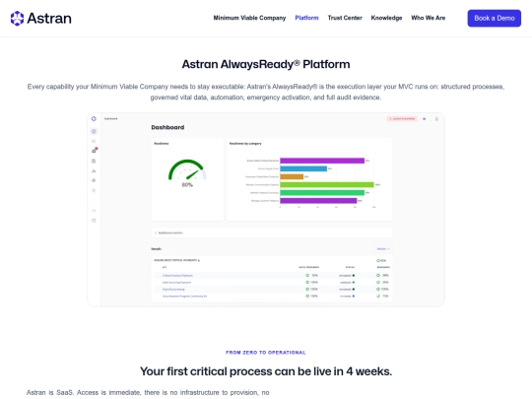Go to the Knowledge nav item
Image resolution: width=532 pixels, height=399 pixels.
pos(386,18)
